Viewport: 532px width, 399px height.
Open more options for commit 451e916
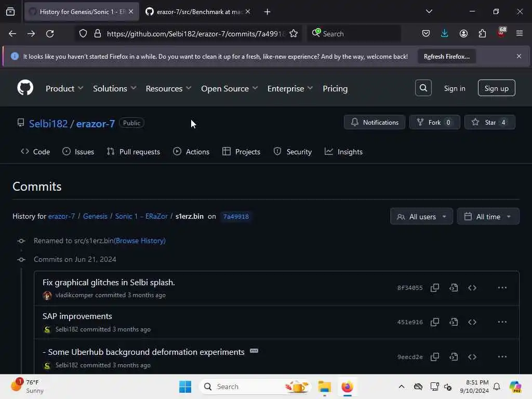click(502, 322)
